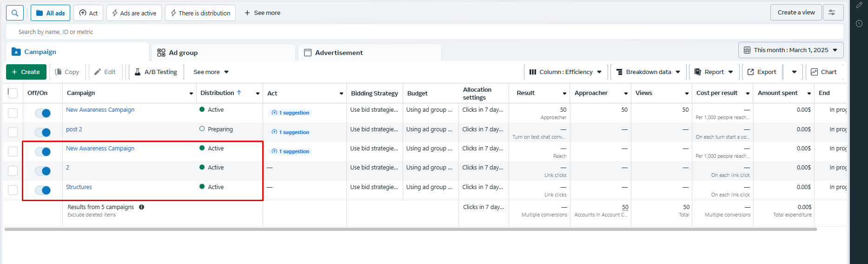Click the Chart button
This screenshot has width=868, height=264.
pos(824,72)
